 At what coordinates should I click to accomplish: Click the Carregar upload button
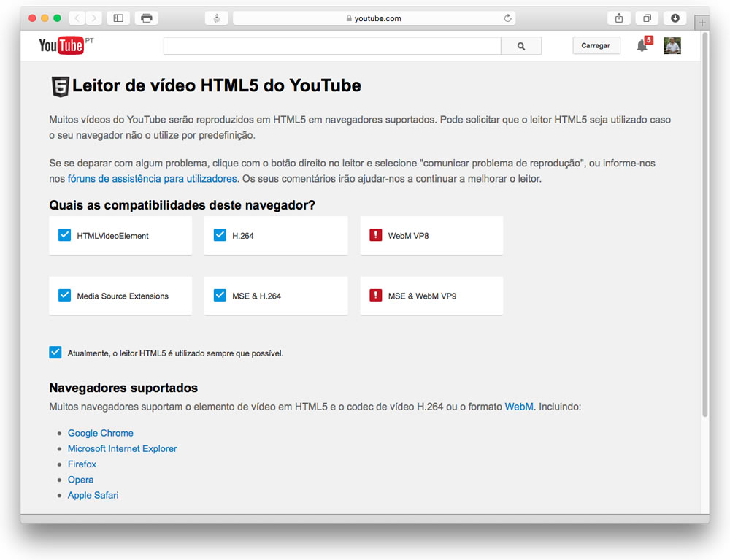click(x=596, y=46)
